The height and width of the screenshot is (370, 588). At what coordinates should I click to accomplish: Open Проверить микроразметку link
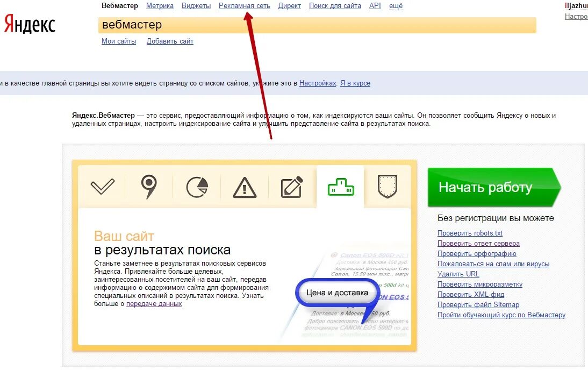[480, 284]
